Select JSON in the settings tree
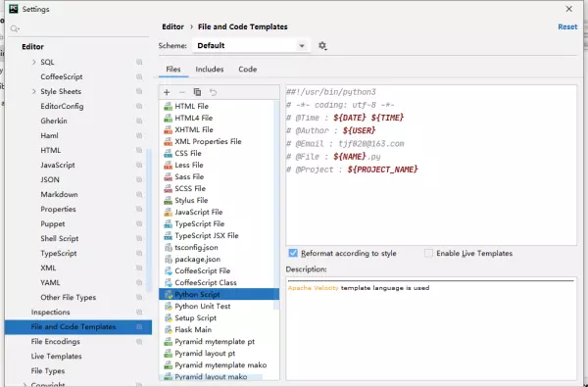588x387 pixels. coord(50,180)
